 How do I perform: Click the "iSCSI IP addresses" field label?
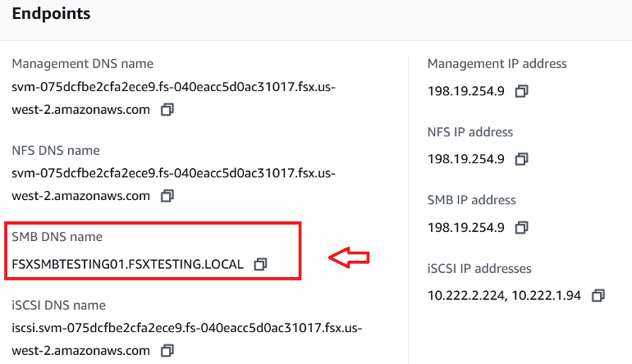(479, 268)
